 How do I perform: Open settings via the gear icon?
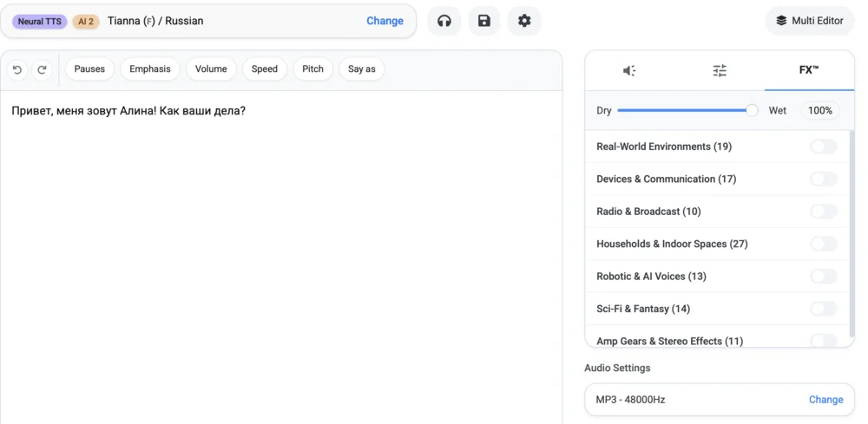524,21
